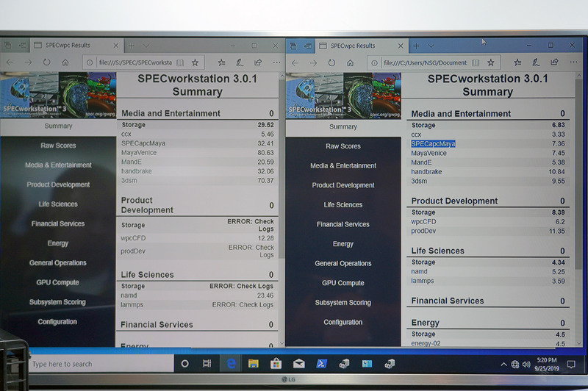The width and height of the screenshot is (588, 391).
Task: Share the page from the right Edge window
Action: point(554,62)
